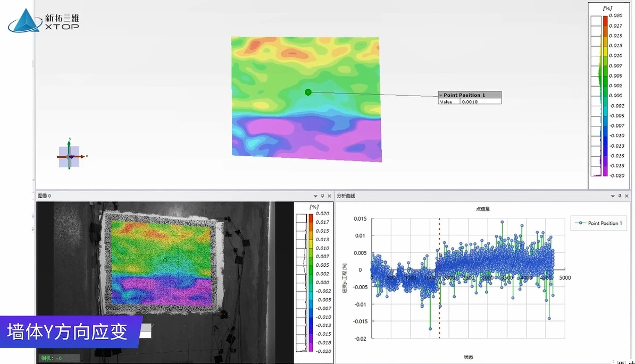Open the 图像 0 panel options dropdown

tap(315, 196)
